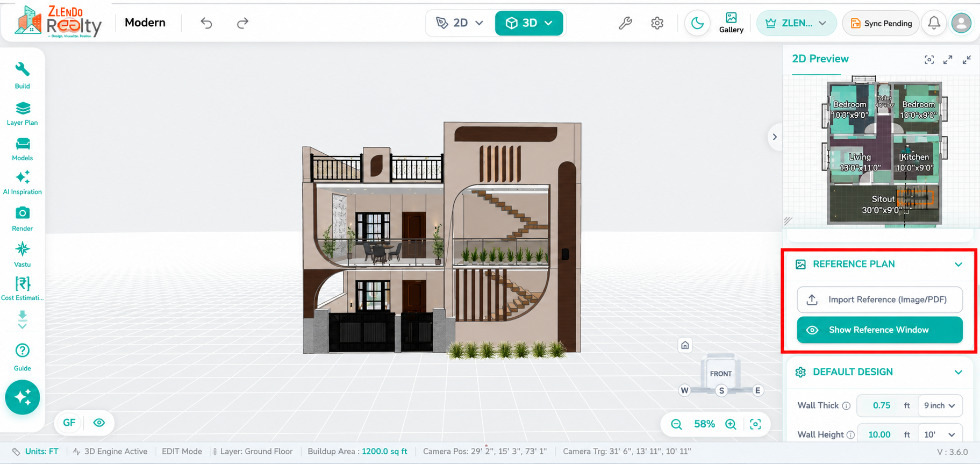
Task: Click the Sync Pending button
Action: click(881, 23)
